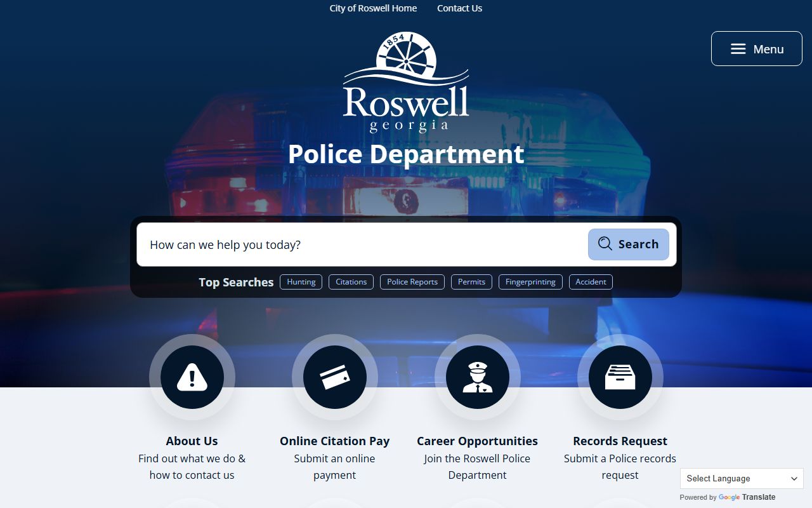Open the Career Opportunities officer icon

(x=478, y=377)
